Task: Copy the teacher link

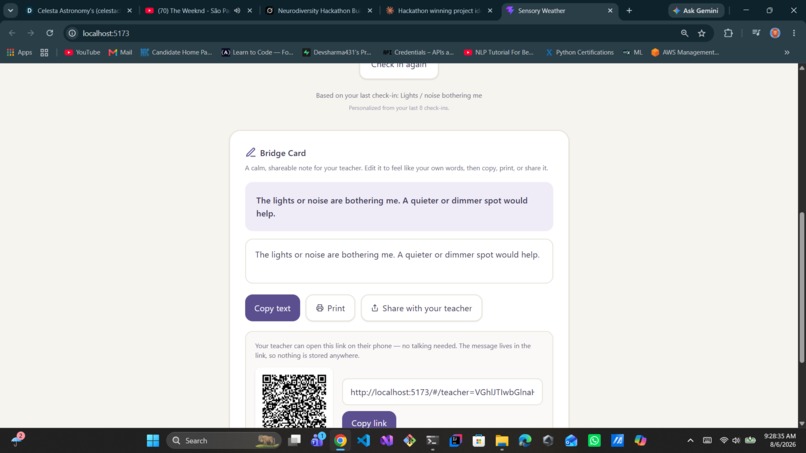Action: pyautogui.click(x=369, y=422)
